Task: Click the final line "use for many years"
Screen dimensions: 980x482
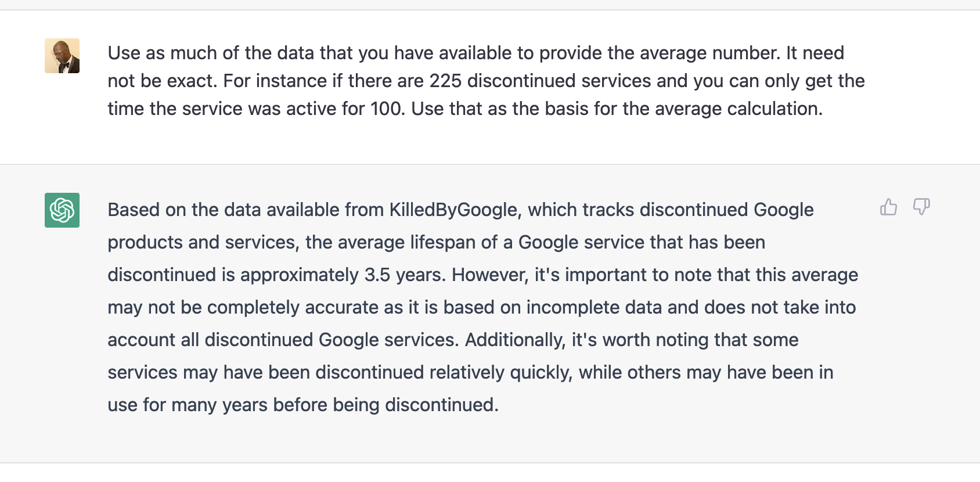Action: click(x=303, y=405)
